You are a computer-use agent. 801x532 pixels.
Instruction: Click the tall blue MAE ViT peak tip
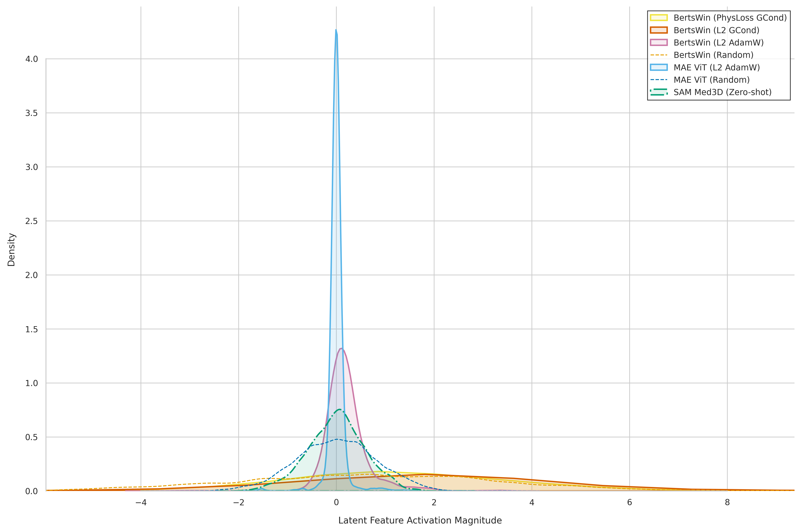tap(336, 30)
